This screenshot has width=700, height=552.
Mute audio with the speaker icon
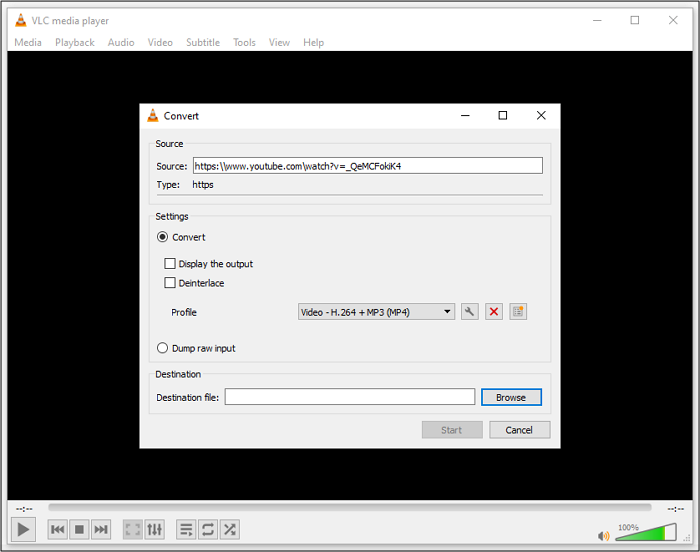point(604,535)
